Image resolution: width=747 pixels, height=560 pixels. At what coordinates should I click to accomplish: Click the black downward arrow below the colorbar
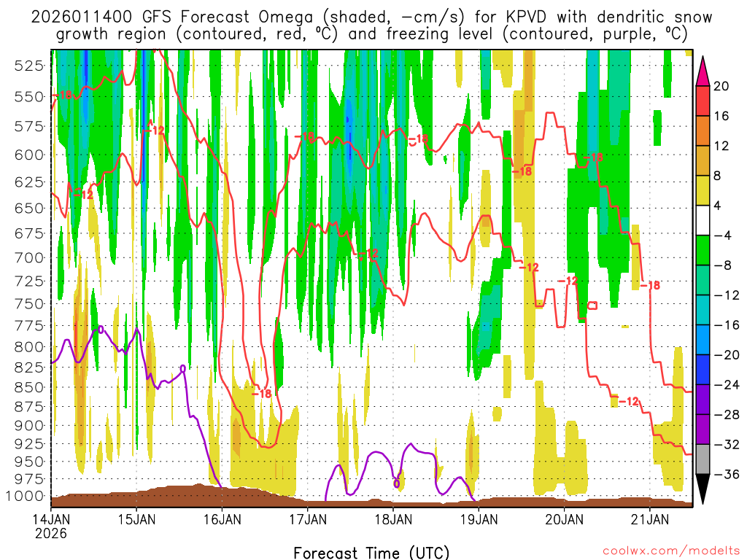pyautogui.click(x=703, y=489)
